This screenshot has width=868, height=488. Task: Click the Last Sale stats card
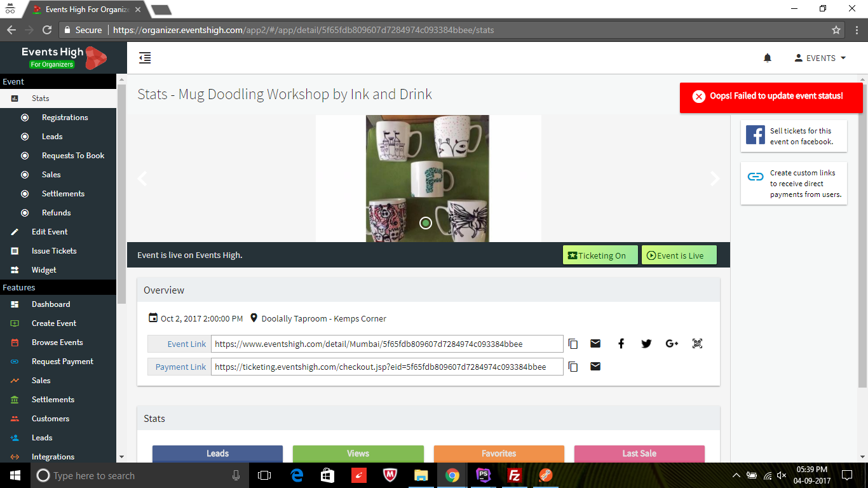pyautogui.click(x=639, y=454)
